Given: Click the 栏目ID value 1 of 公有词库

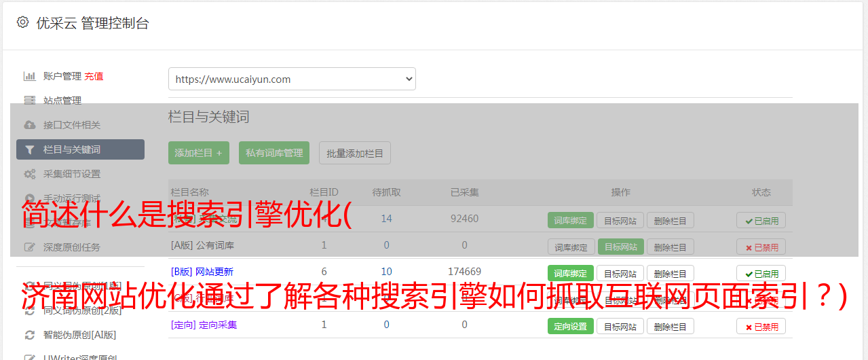Looking at the screenshot, I should [324, 245].
